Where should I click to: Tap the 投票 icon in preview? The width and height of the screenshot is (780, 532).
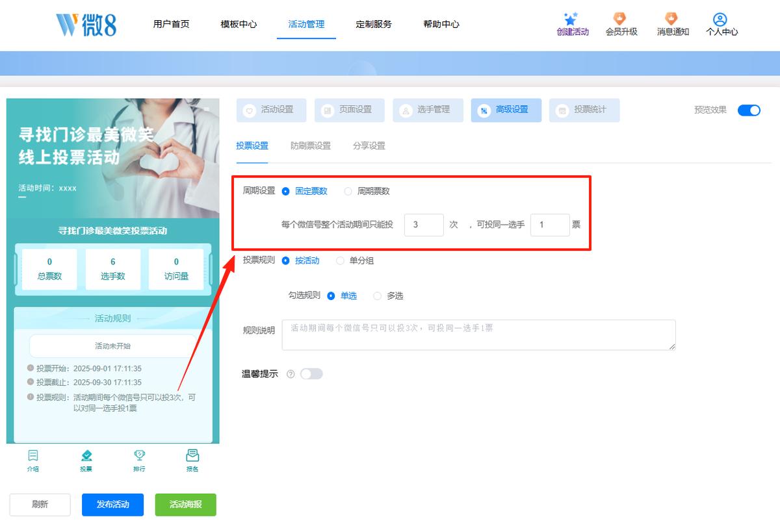(x=86, y=455)
